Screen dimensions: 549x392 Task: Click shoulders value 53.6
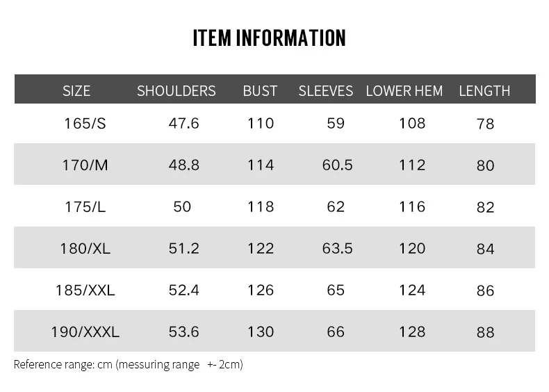pyautogui.click(x=184, y=332)
